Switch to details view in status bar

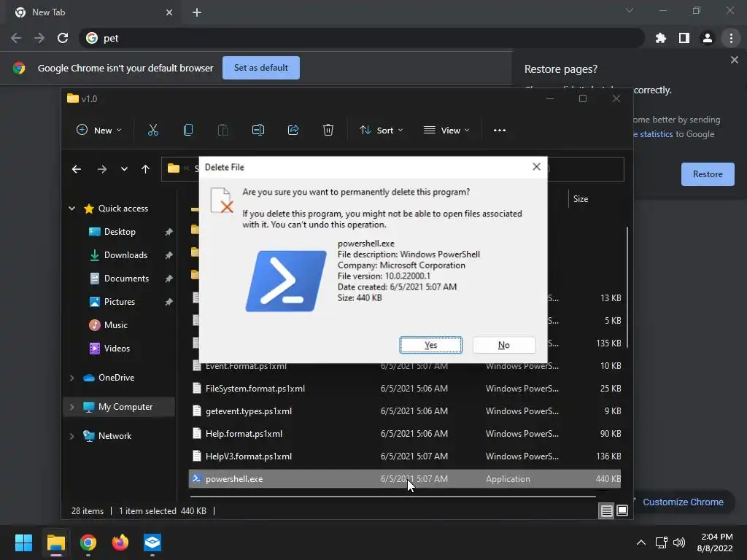coord(606,511)
